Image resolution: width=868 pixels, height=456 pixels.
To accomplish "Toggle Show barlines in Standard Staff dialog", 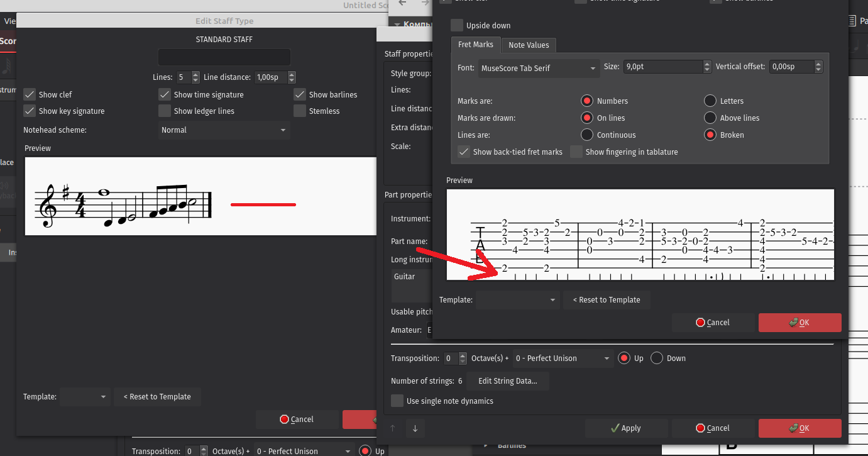I will (300, 94).
